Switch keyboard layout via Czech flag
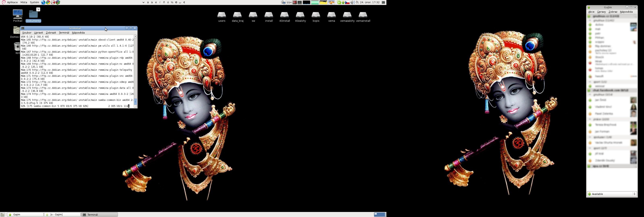The width and height of the screenshot is (644, 217). point(348,2)
